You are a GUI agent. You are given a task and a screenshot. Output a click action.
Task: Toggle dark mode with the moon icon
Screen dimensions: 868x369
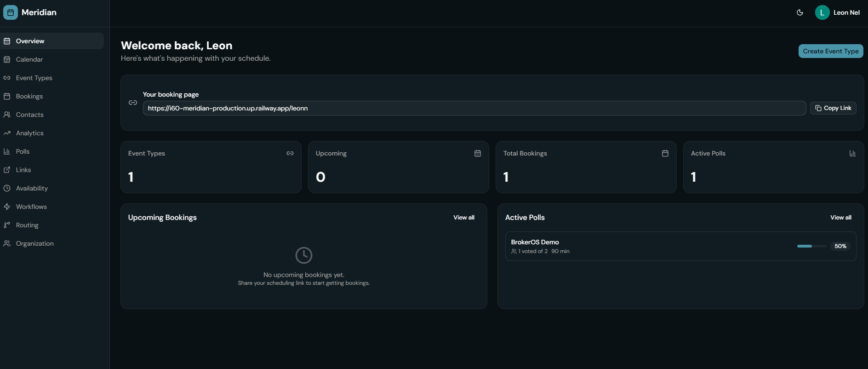pos(800,12)
